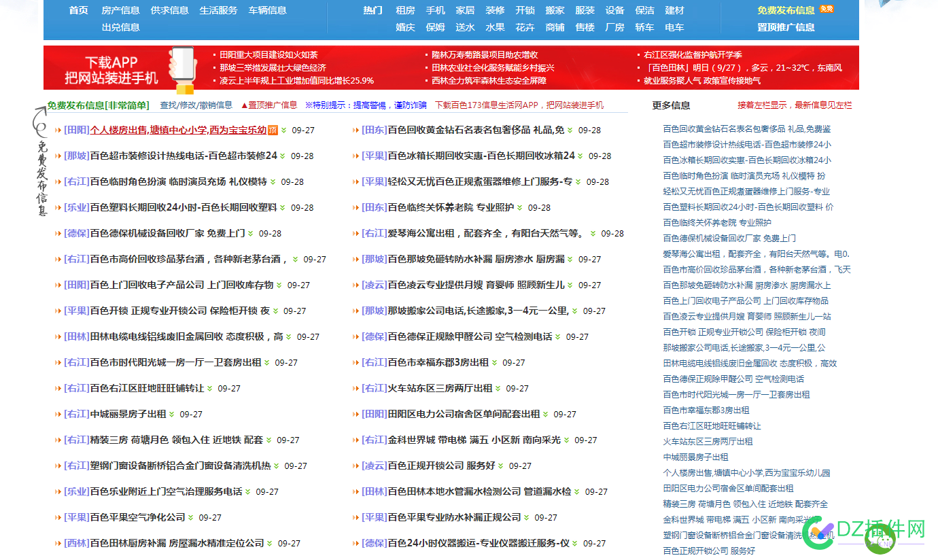The height and width of the screenshot is (560, 938).
Task: Expand the green arrow after 百色临终关怀养老院
Action: pos(520,208)
